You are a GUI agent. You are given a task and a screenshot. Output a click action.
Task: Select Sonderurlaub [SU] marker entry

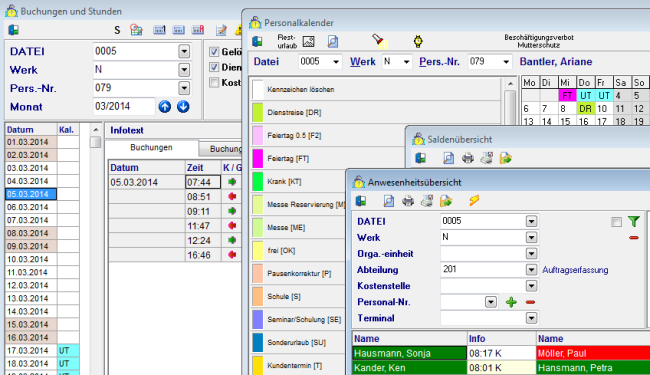tap(298, 343)
